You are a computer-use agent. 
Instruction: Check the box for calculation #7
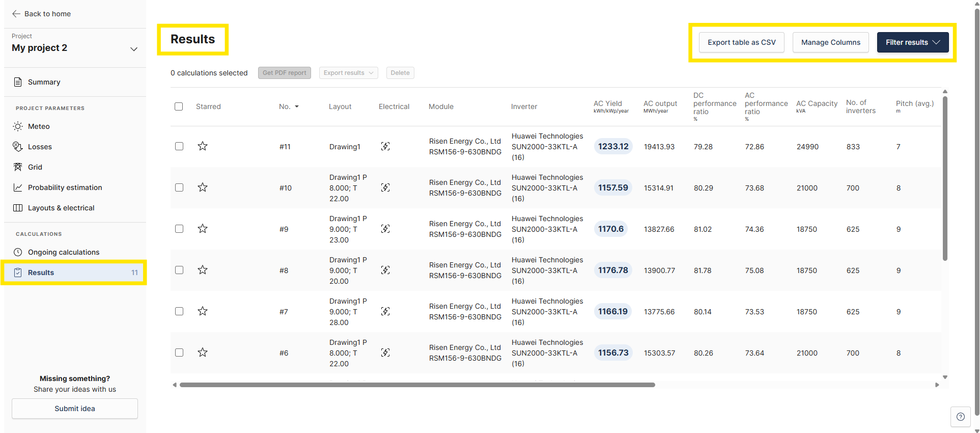coord(179,311)
